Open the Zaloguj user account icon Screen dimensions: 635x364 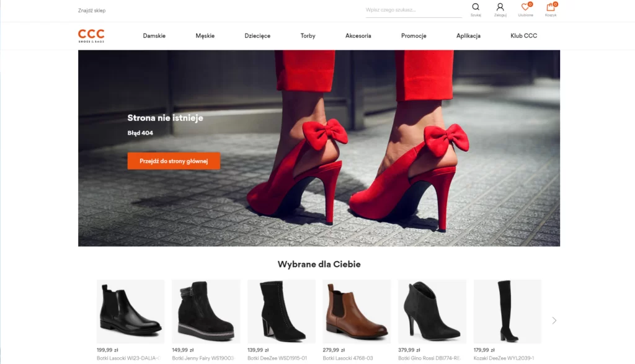(500, 7)
